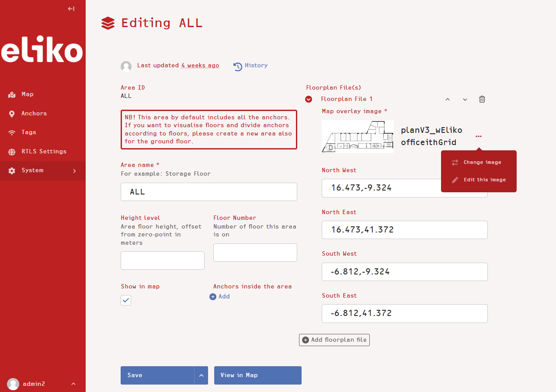Open the History of changes

(251, 66)
